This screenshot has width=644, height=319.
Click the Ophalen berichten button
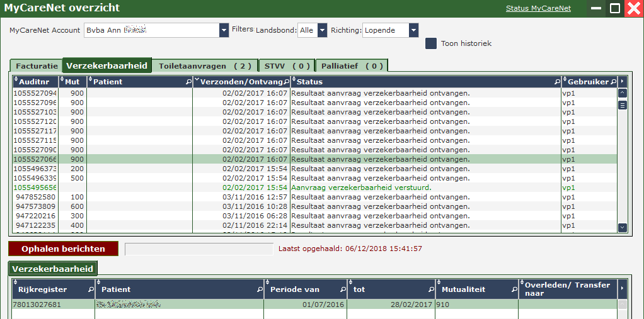click(63, 249)
